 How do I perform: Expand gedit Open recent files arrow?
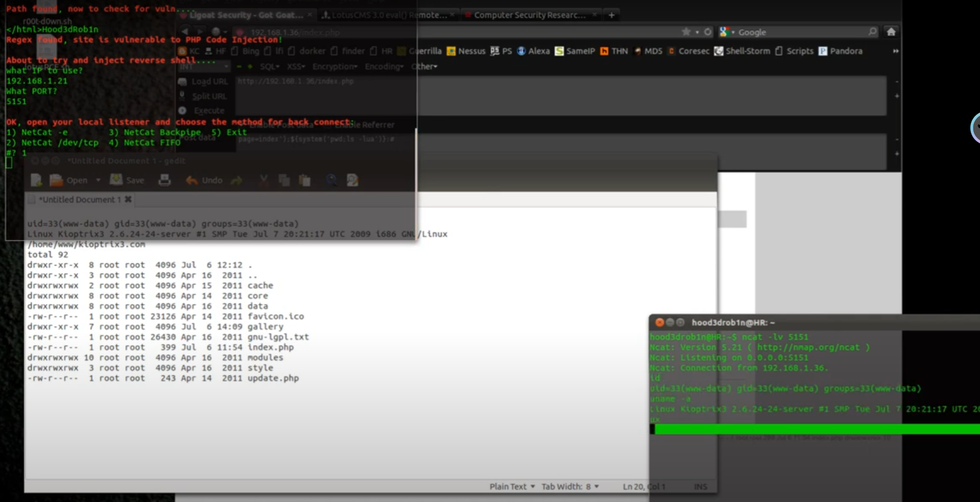point(98,180)
